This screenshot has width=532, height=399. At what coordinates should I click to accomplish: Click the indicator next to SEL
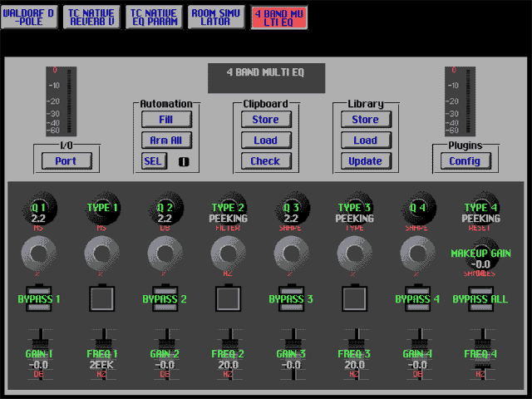click(x=184, y=162)
